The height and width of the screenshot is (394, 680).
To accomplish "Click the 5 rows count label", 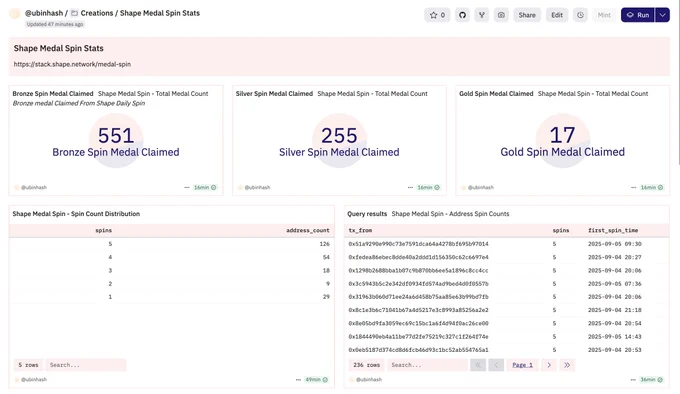I will click(28, 365).
